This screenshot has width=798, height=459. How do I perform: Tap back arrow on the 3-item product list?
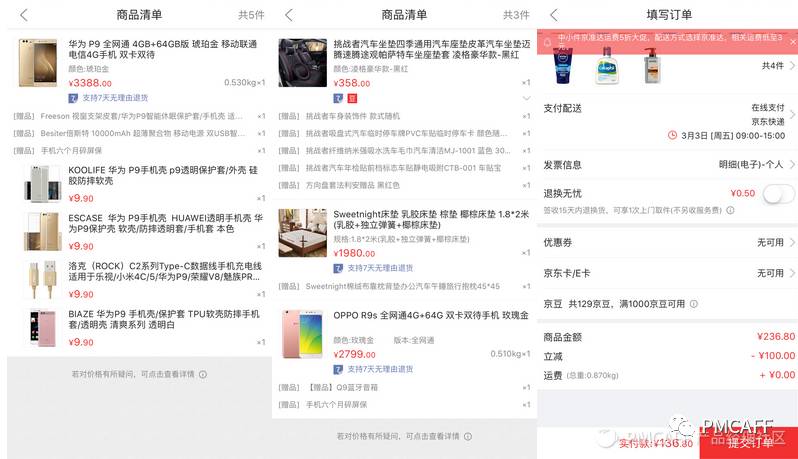click(x=289, y=15)
